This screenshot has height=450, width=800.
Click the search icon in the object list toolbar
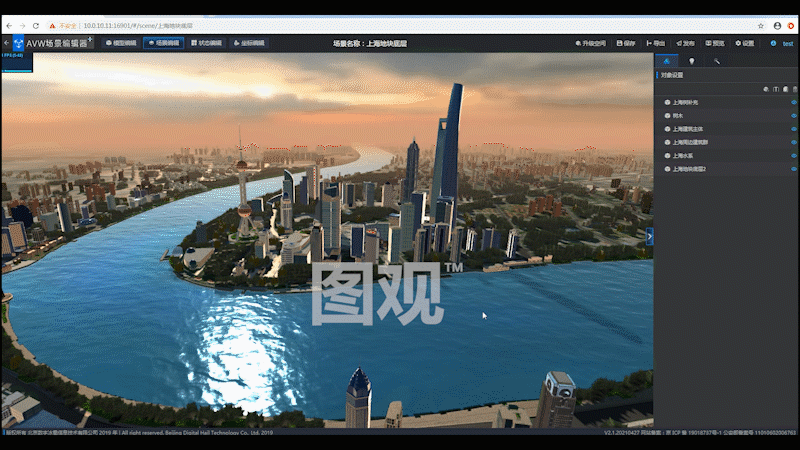[766, 89]
